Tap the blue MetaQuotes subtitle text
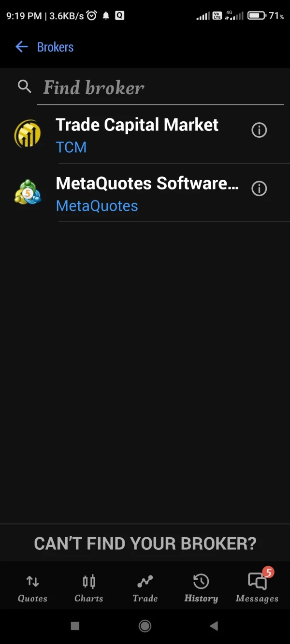 coord(97,206)
